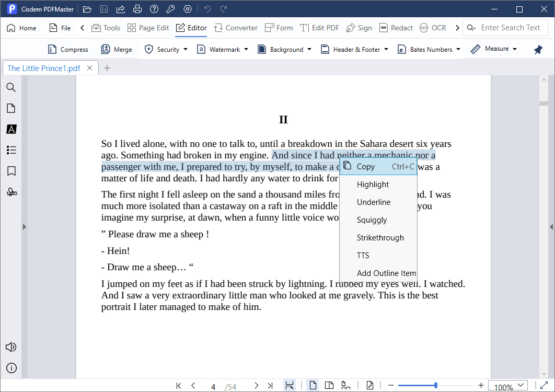Pin the toolbar with pushpin icon

click(x=538, y=50)
